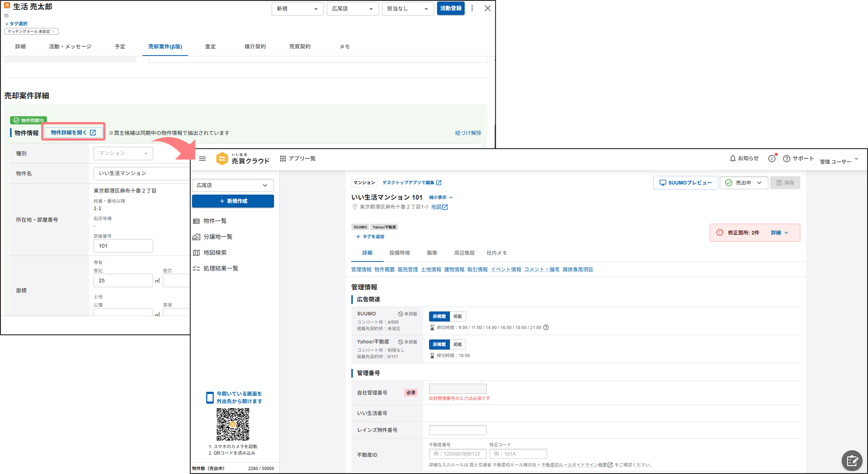
Task: Click マッチングメール未設定 chip
Action: (x=31, y=31)
